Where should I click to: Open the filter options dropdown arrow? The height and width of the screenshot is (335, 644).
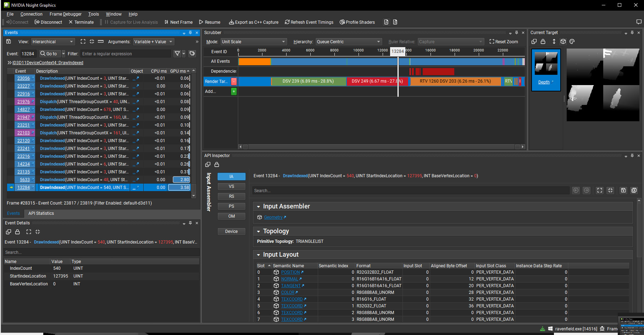click(184, 54)
